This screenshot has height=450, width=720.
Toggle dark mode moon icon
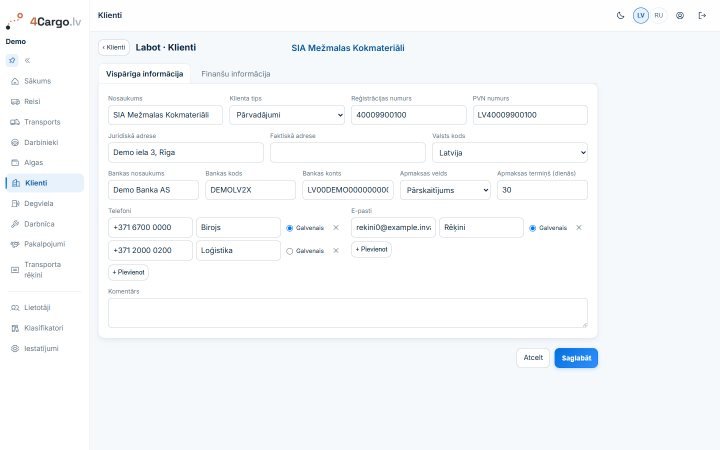tap(620, 16)
